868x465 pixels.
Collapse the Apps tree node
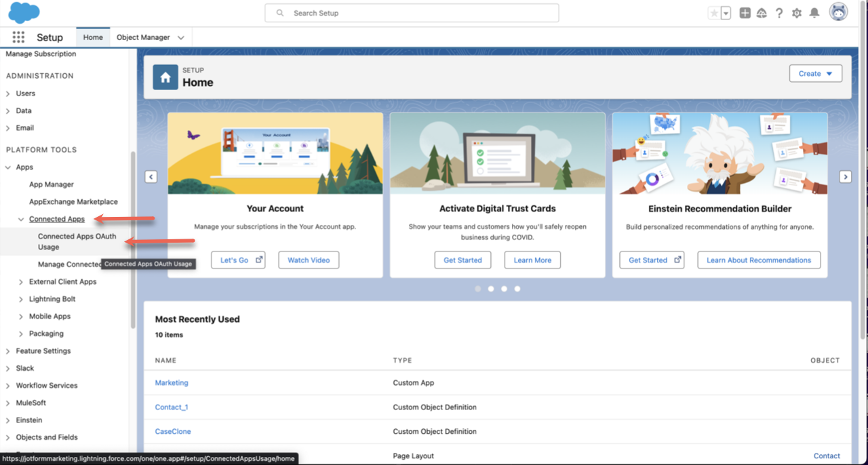point(8,167)
